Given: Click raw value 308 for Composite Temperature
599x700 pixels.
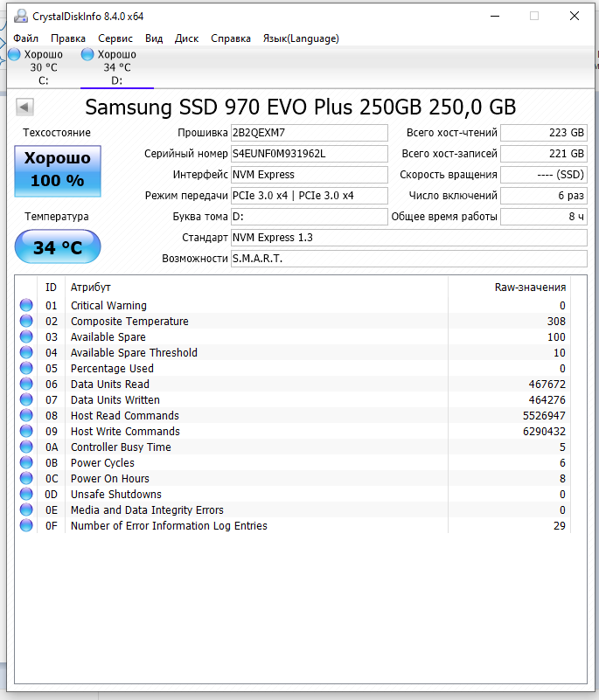Looking at the screenshot, I should coord(556,321).
